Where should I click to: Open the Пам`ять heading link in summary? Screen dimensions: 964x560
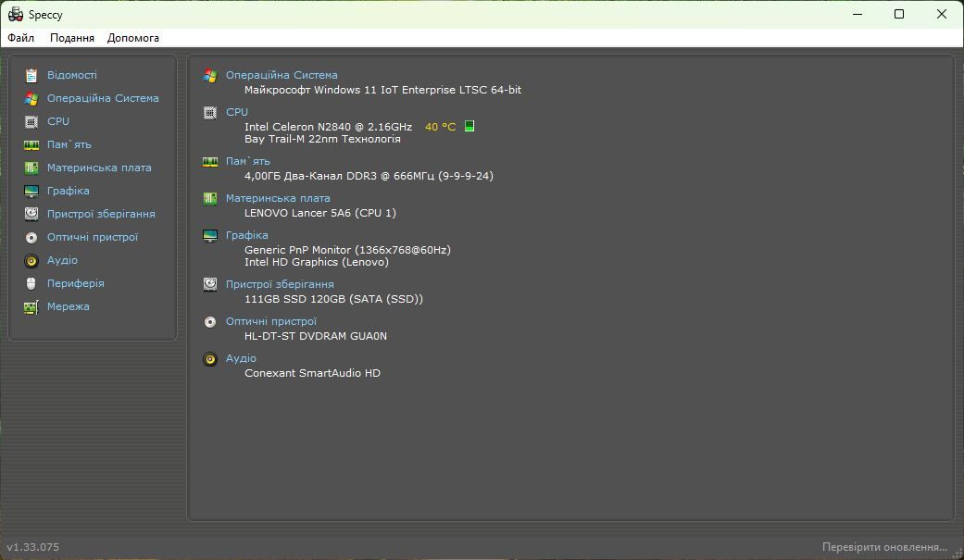(x=248, y=161)
